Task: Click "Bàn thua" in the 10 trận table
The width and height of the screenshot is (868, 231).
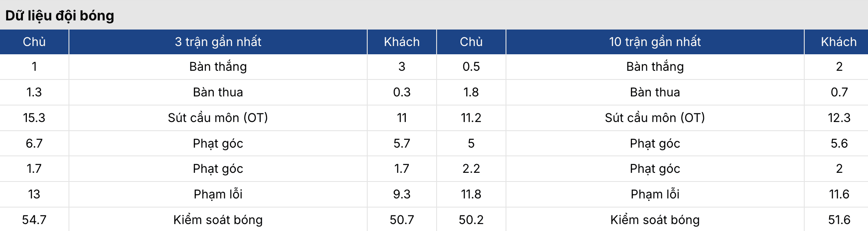Action: [x=655, y=92]
